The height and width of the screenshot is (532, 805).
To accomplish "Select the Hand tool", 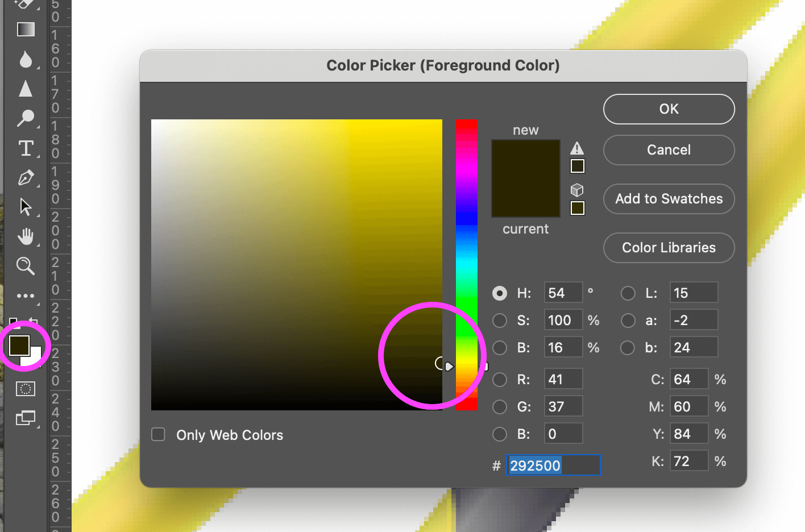I will point(26,236).
